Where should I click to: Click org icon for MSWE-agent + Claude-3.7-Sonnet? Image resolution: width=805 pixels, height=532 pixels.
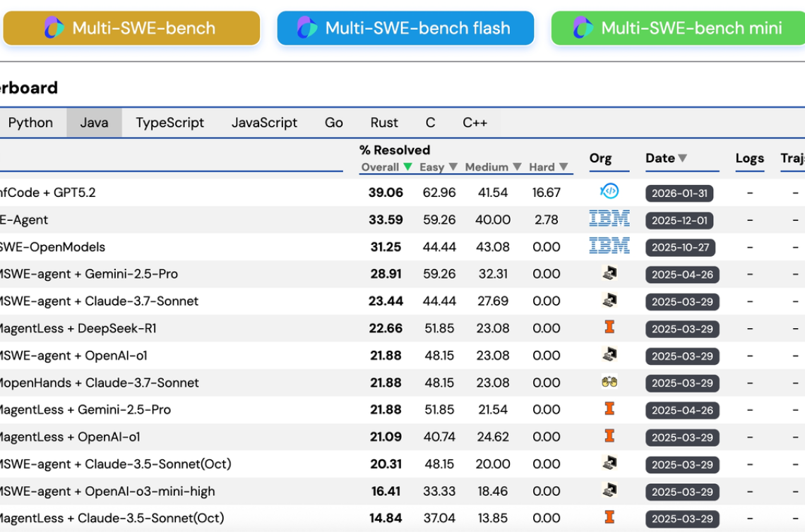pos(609,300)
